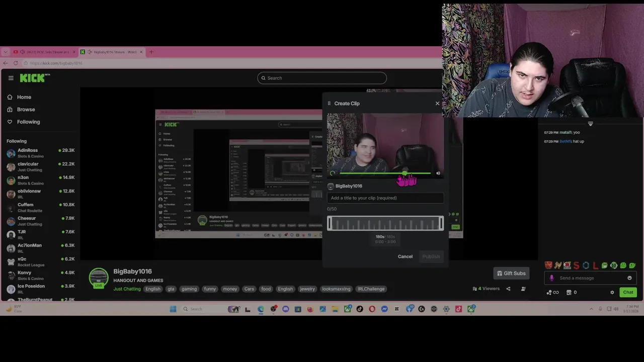This screenshot has width=644, height=362.
Task: Click the kick.com address bar
Action: [x=231, y=63]
